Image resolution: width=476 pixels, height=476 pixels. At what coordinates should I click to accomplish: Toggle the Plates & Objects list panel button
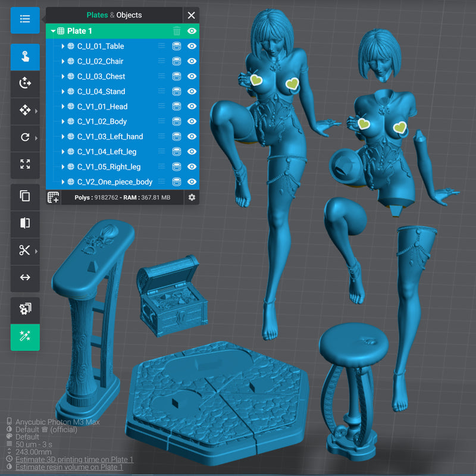(25, 20)
